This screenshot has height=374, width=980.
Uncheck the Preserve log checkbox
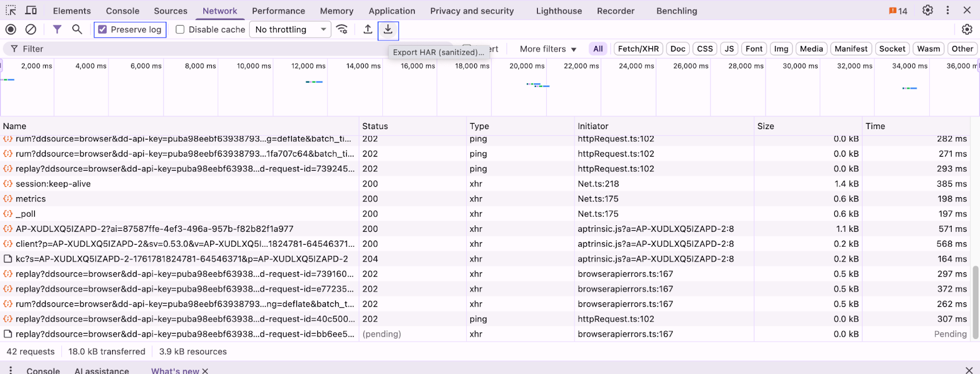pyautogui.click(x=103, y=29)
